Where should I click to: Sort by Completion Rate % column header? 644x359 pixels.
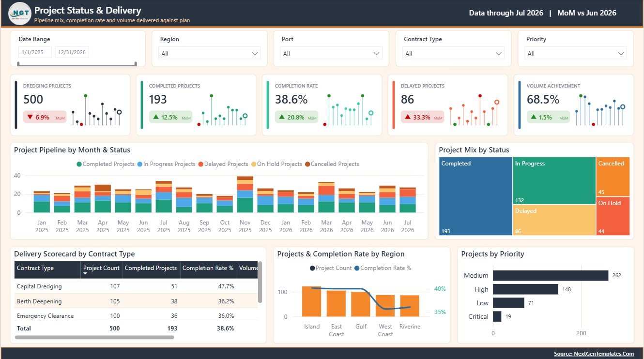(x=208, y=269)
